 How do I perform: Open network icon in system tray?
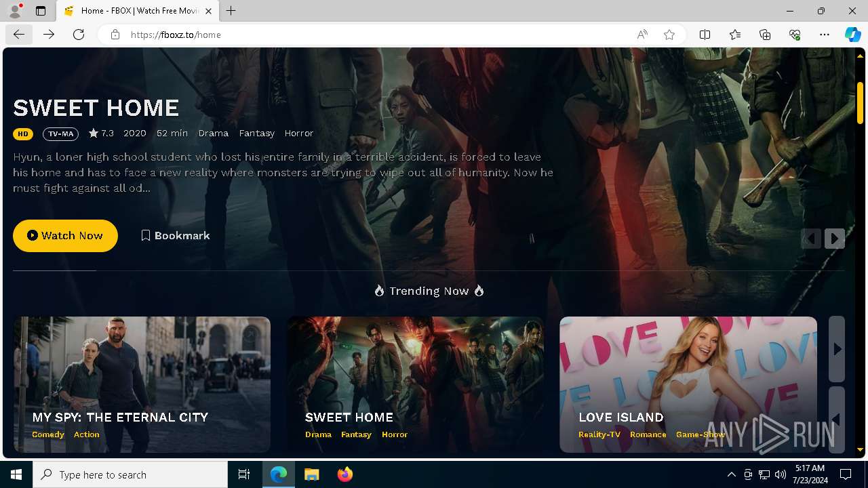(x=764, y=474)
